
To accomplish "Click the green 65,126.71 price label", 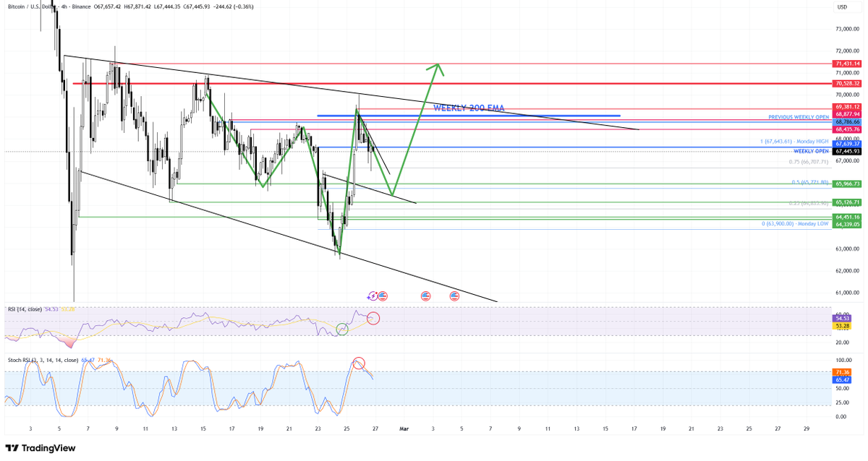I will pos(847,202).
